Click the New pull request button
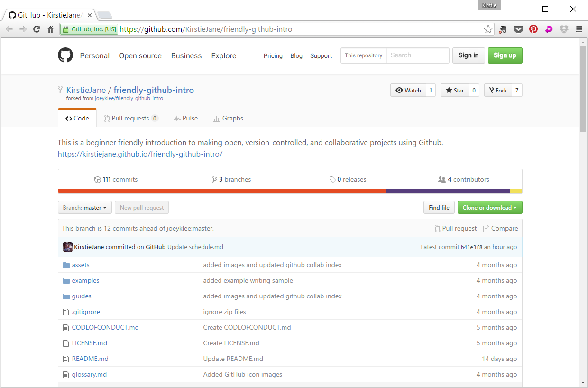This screenshot has width=588, height=388. 142,208
